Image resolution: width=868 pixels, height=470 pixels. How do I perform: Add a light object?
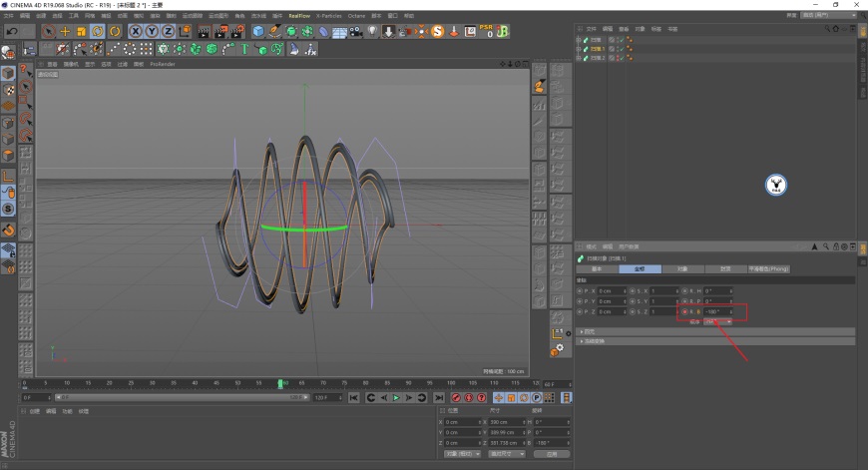372,32
